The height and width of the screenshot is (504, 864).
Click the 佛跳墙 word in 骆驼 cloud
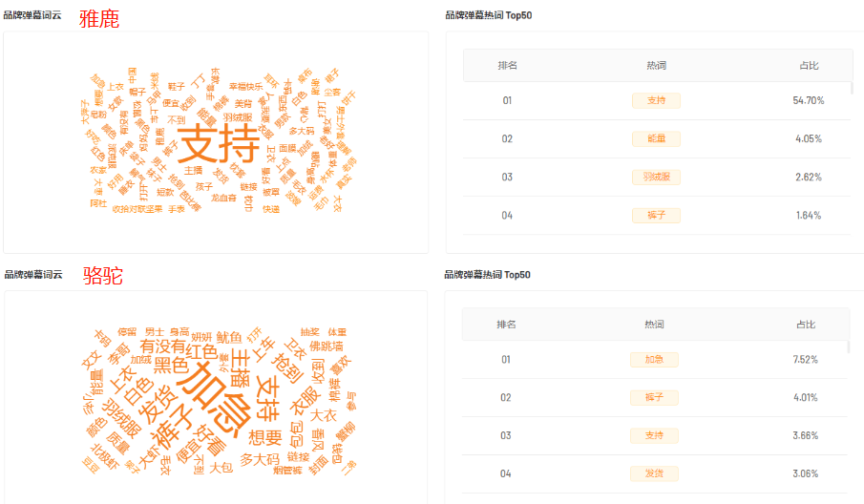326,346
